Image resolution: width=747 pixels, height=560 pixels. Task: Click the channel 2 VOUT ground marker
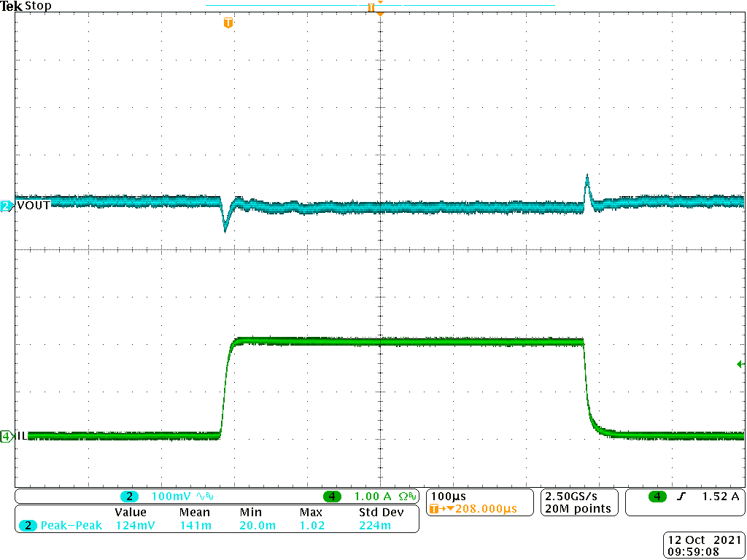point(6,206)
